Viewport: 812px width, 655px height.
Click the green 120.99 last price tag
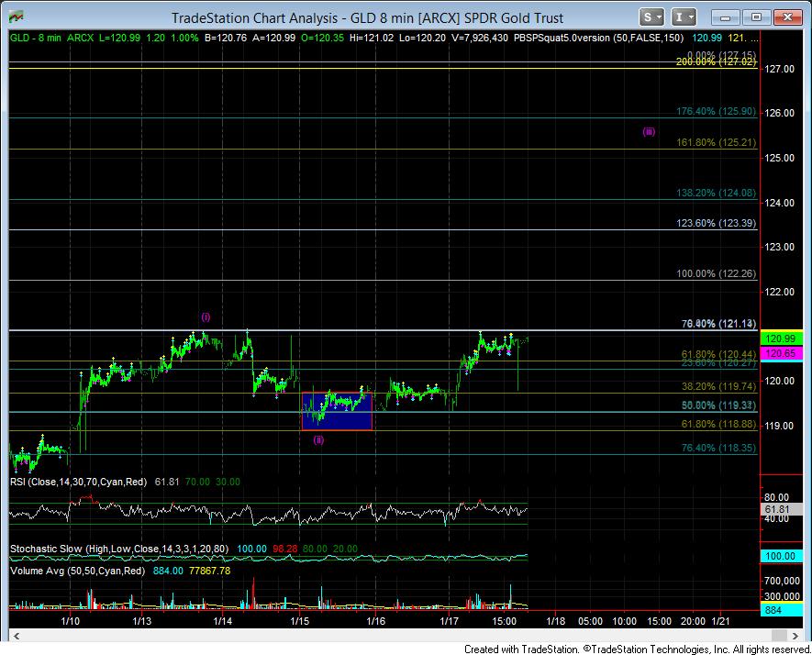coord(781,339)
